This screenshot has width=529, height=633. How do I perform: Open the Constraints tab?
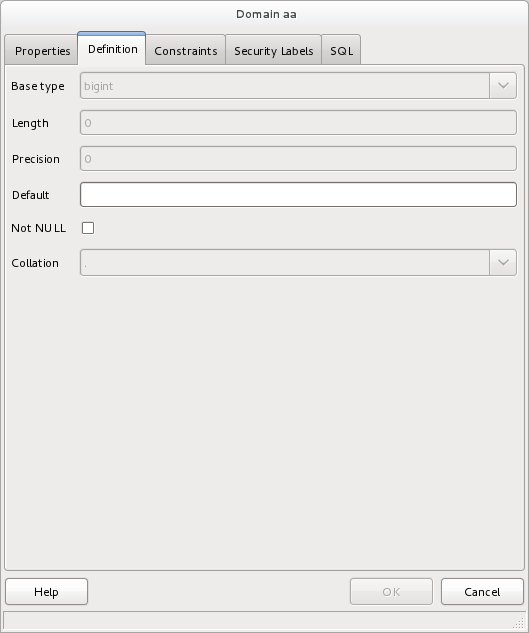(x=185, y=50)
